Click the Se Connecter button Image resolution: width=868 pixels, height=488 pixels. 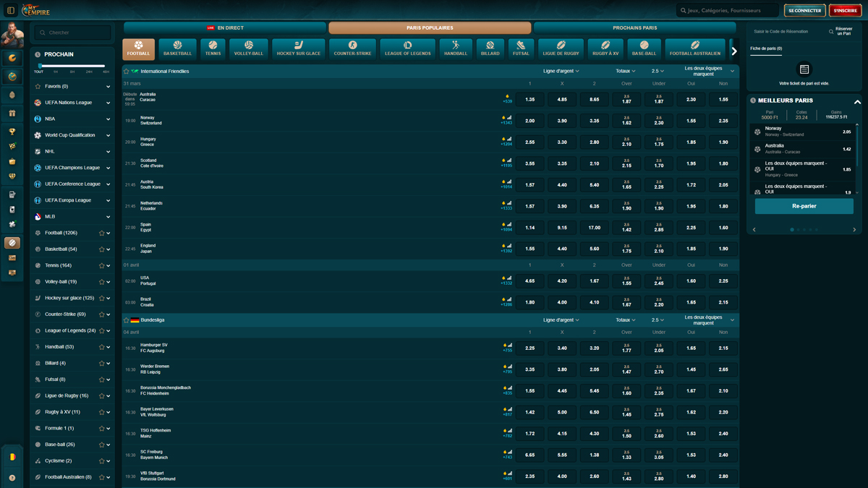click(804, 11)
